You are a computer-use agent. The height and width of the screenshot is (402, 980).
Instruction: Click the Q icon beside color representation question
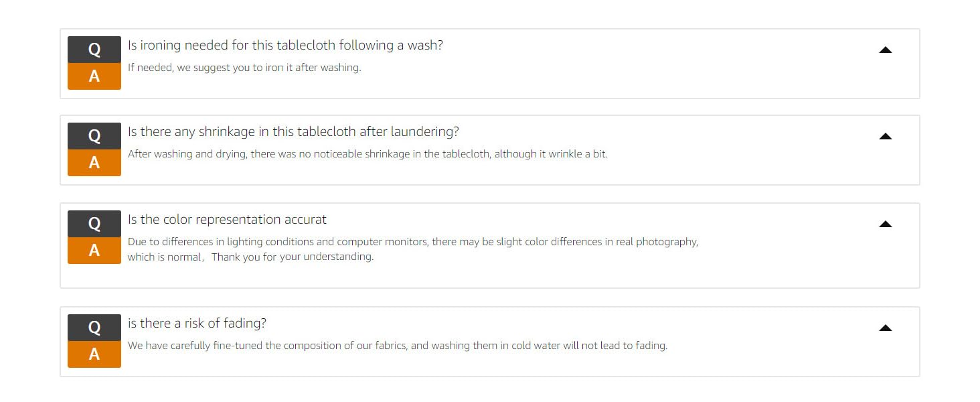click(x=94, y=223)
